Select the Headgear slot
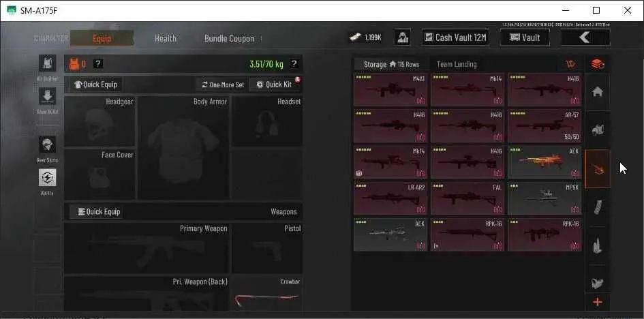This screenshot has width=644, height=319. (99, 121)
